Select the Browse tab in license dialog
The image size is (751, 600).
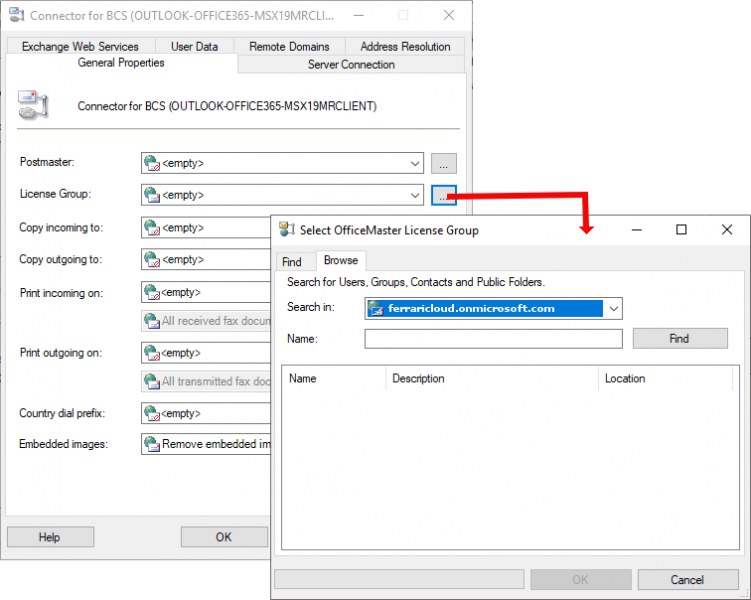coord(341,260)
